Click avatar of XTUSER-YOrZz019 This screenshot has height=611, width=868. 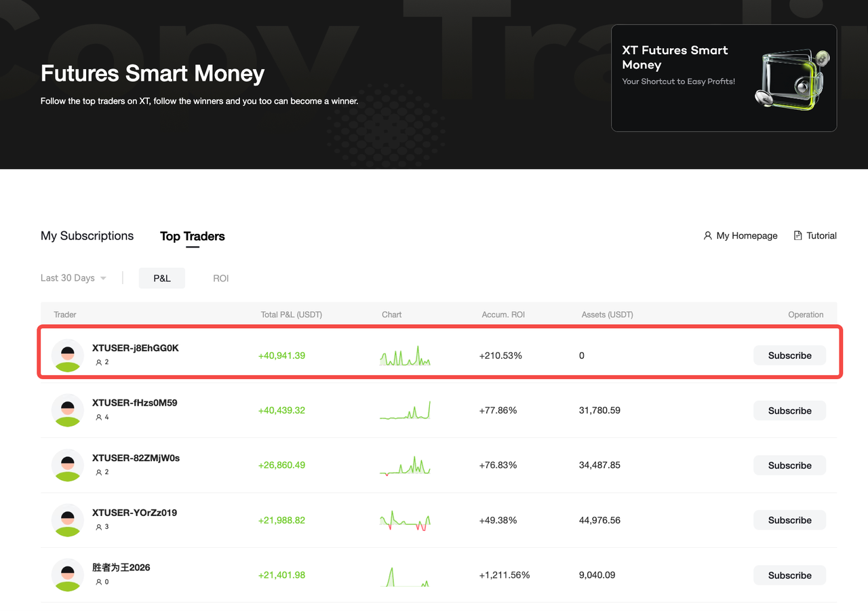(x=68, y=520)
